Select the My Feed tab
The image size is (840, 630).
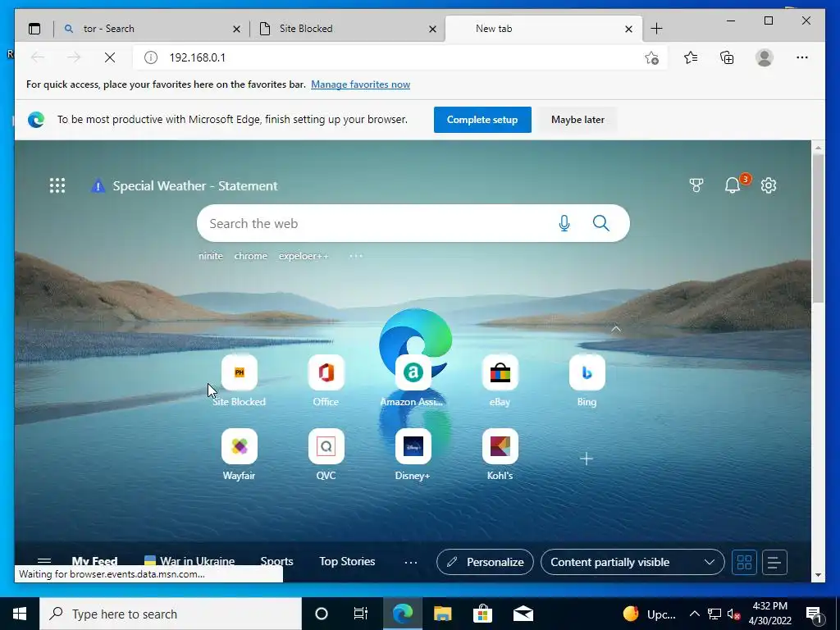(x=95, y=561)
